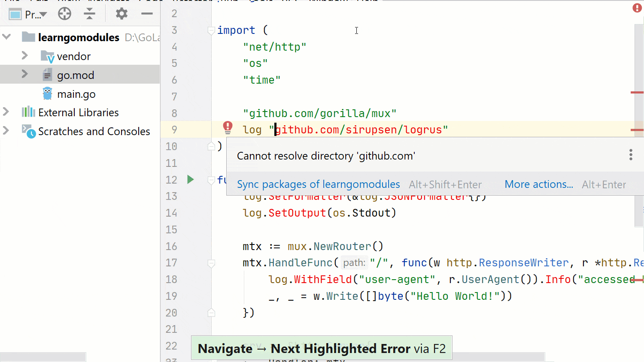Open the tooltip's three-dot options menu
The image size is (644, 362).
(630, 155)
